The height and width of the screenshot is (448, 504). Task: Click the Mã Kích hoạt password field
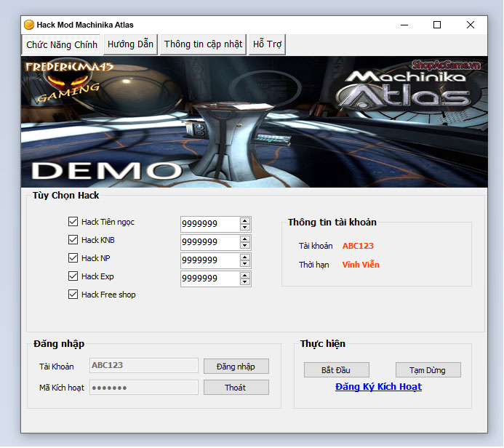[x=144, y=388]
